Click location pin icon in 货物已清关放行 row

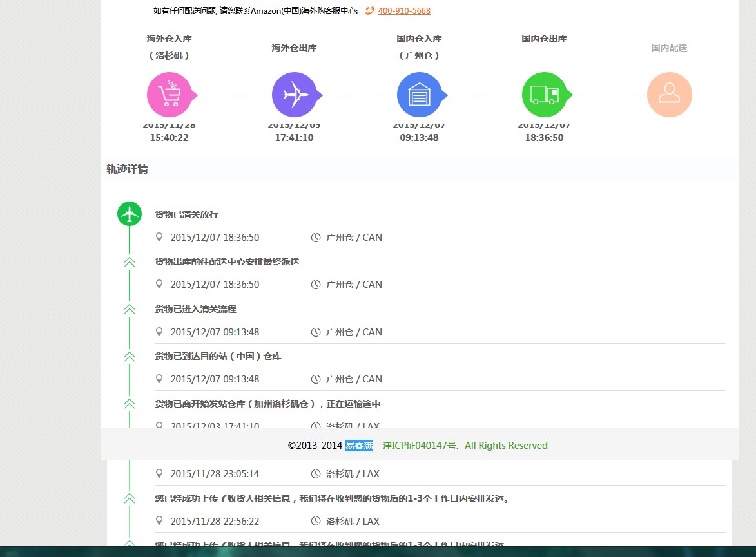click(159, 237)
